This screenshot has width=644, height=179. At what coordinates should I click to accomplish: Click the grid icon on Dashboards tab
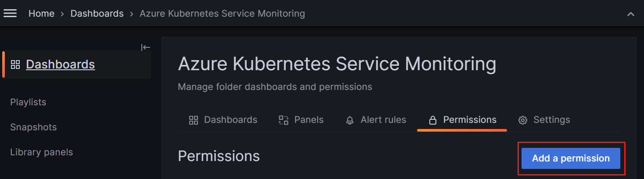click(193, 120)
